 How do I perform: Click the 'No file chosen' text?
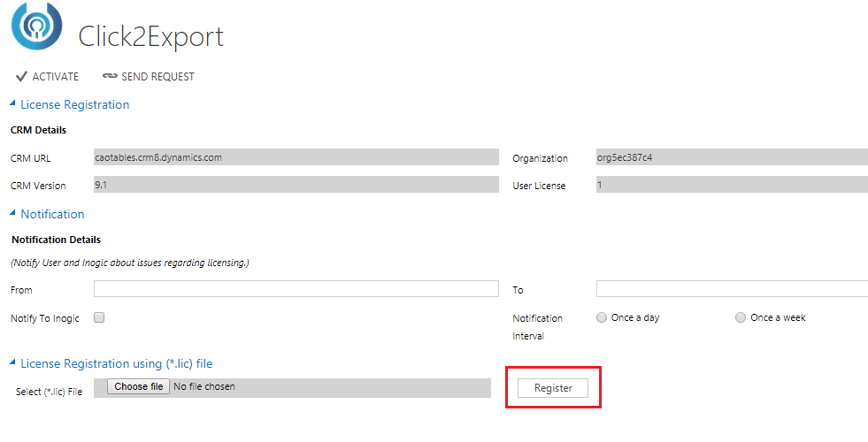point(204,386)
